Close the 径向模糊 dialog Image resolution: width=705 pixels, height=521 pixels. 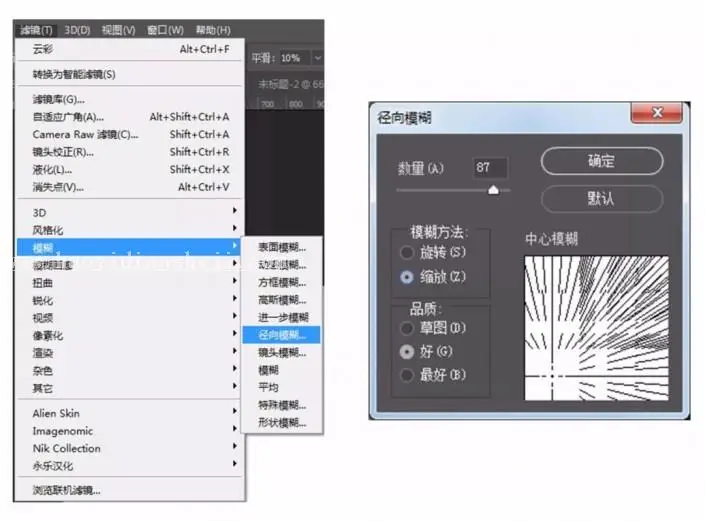click(657, 112)
